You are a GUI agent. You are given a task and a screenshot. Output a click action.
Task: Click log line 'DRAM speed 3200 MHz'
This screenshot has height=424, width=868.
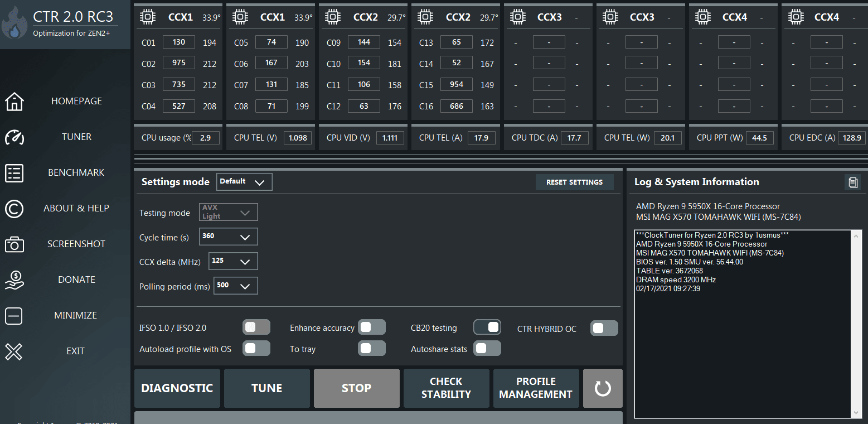[x=676, y=280]
